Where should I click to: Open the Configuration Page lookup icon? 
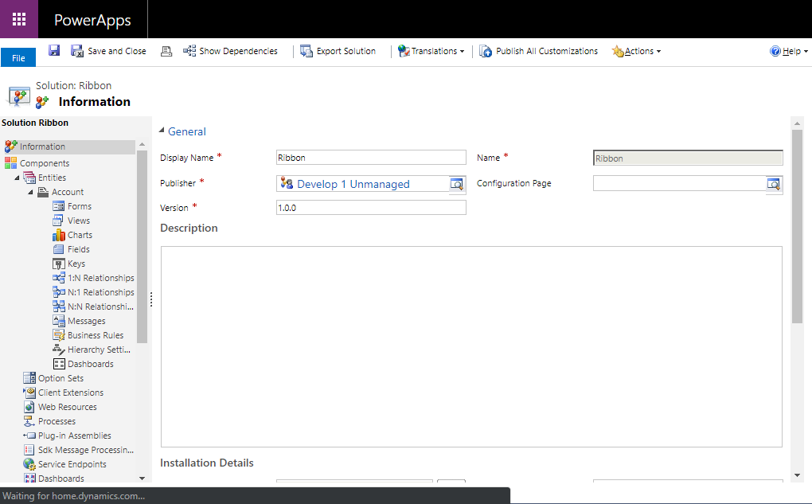point(774,184)
